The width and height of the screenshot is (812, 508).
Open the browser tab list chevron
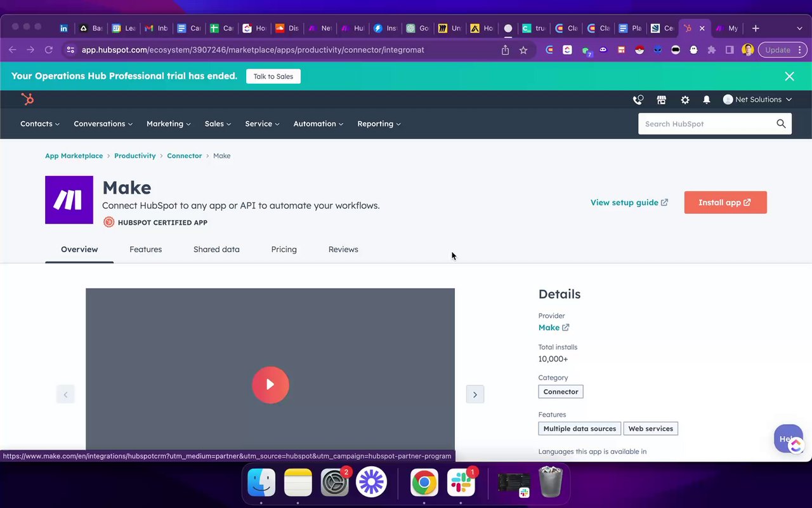(x=799, y=29)
